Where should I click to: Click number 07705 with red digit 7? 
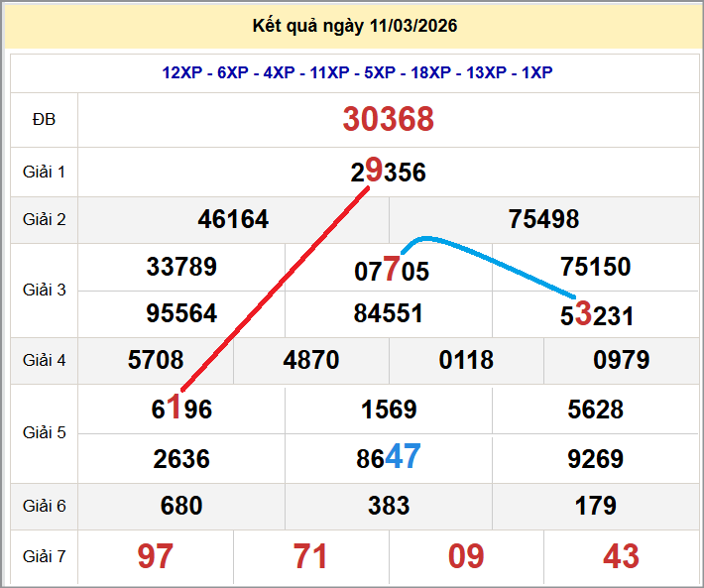tap(392, 270)
